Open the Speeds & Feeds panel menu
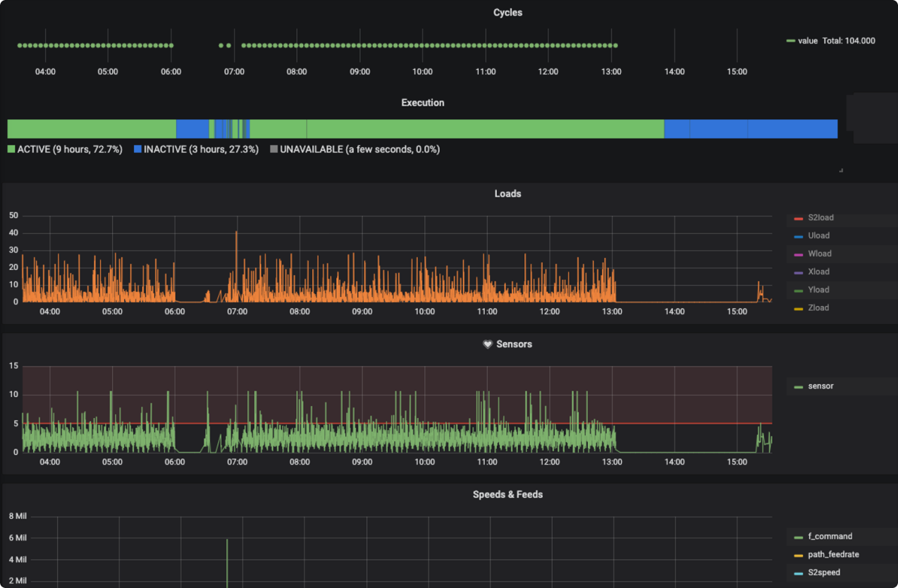 pyautogui.click(x=508, y=494)
